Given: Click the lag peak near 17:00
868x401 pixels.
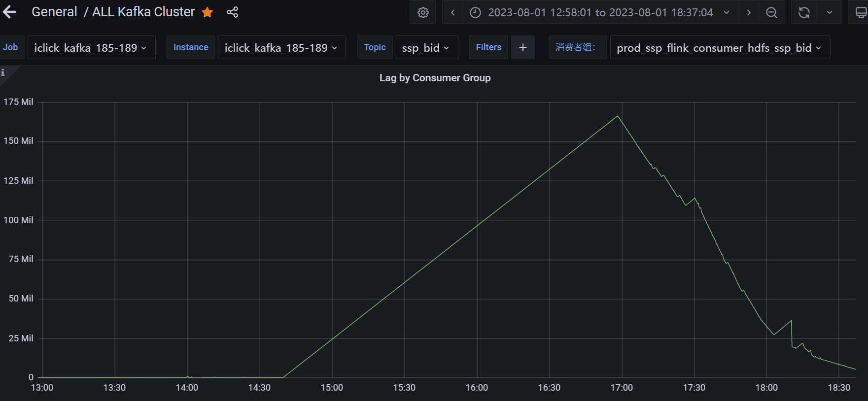Looking at the screenshot, I should click(x=618, y=116).
